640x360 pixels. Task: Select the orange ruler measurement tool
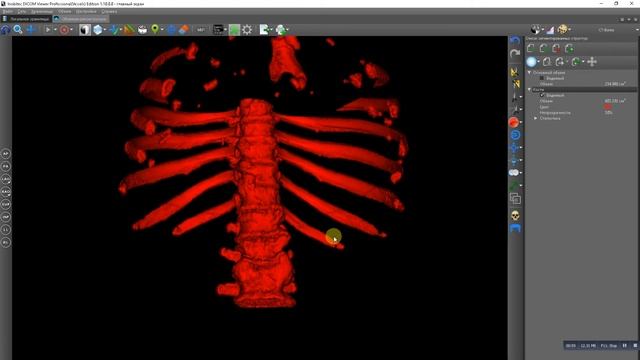click(x=129, y=29)
